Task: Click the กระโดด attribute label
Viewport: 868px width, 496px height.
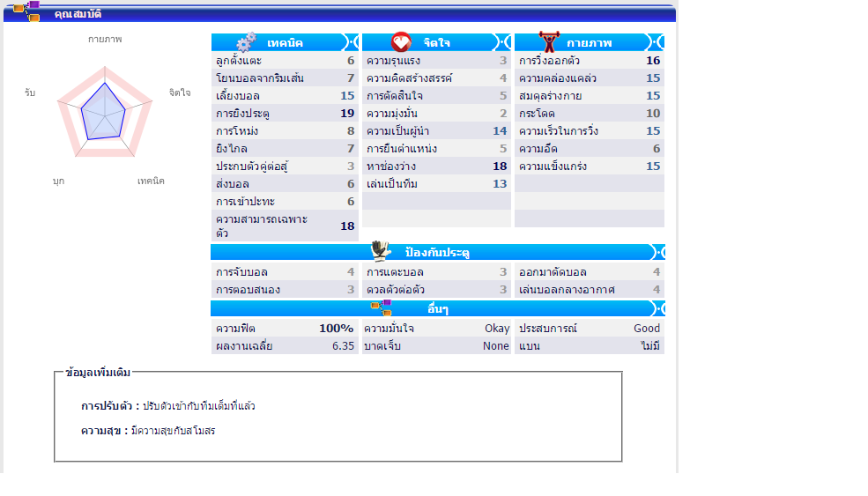Action: click(537, 114)
